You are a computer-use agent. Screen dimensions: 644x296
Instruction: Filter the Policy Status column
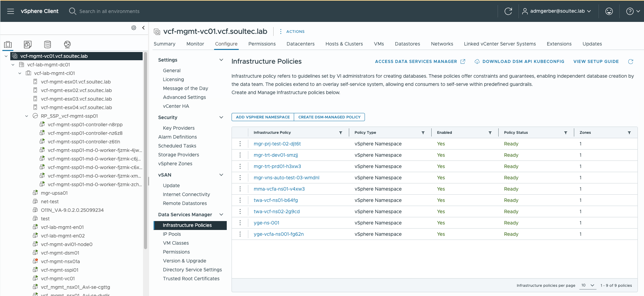[x=566, y=133]
